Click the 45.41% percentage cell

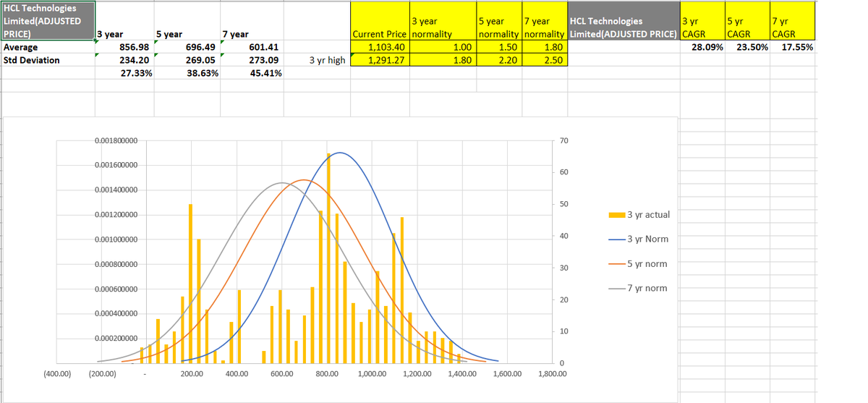coord(252,74)
